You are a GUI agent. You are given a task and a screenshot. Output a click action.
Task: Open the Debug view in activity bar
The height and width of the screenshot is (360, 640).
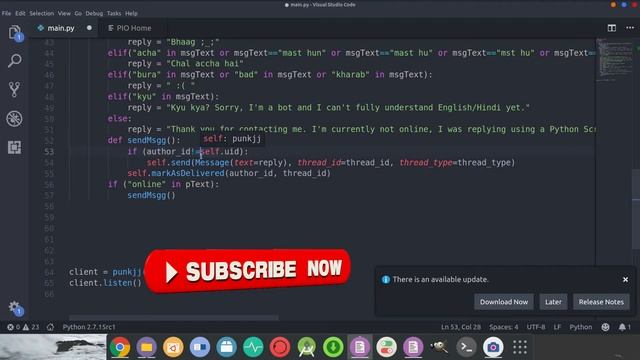click(x=15, y=119)
